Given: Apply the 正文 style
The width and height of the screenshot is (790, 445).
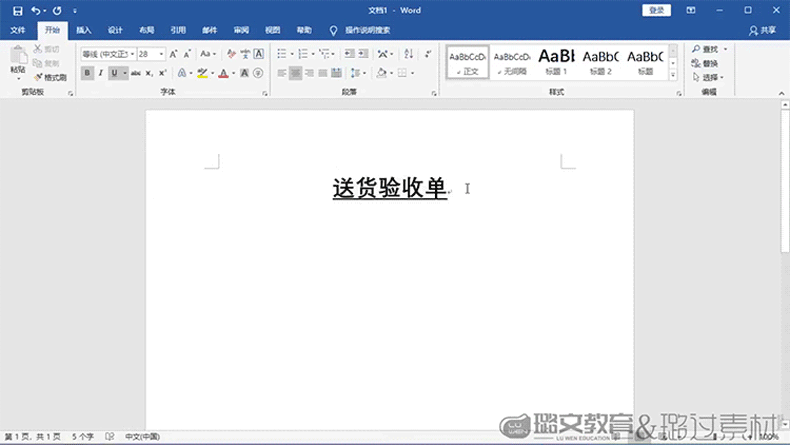Looking at the screenshot, I should click(x=468, y=62).
